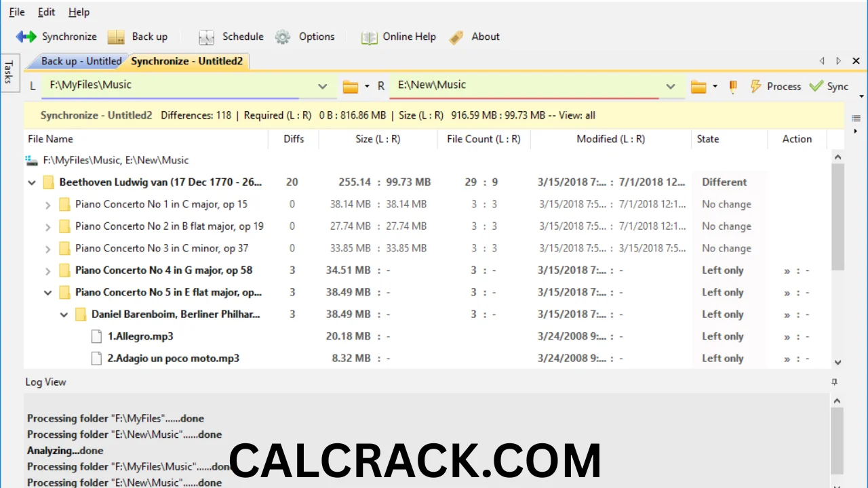The height and width of the screenshot is (488, 868).
Task: Click the Synchronize blue-green arrows icon
Action: point(26,37)
